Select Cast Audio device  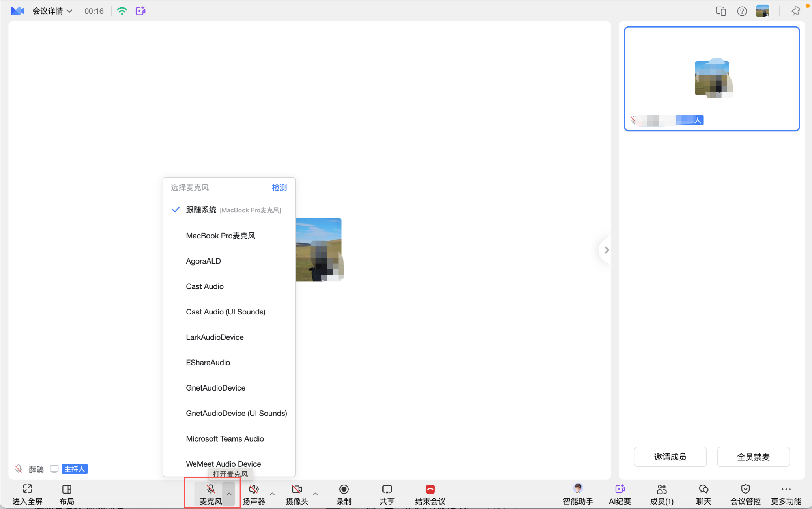point(229,286)
